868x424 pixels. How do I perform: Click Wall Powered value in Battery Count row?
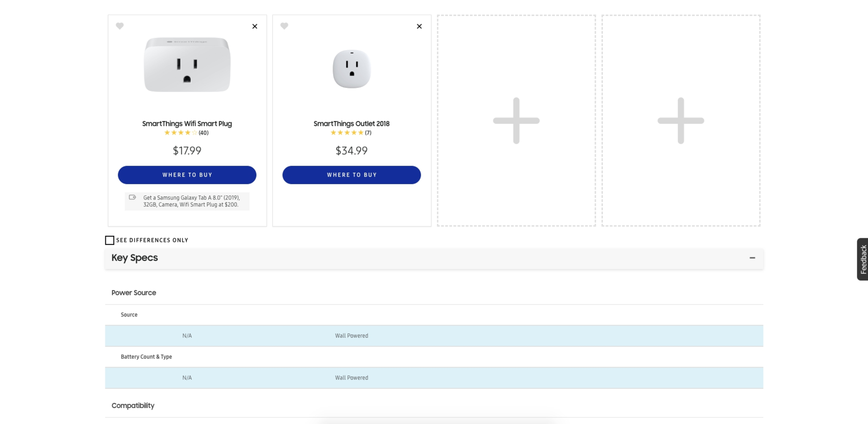351,378
